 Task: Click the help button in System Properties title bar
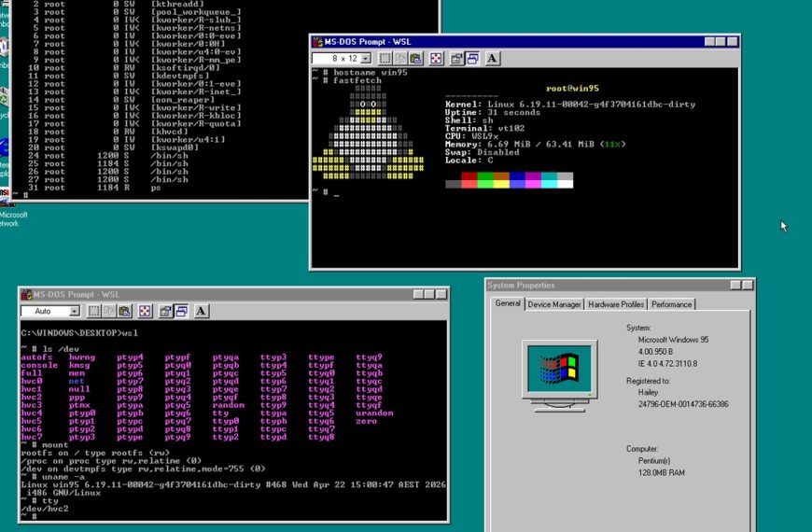pos(735,286)
